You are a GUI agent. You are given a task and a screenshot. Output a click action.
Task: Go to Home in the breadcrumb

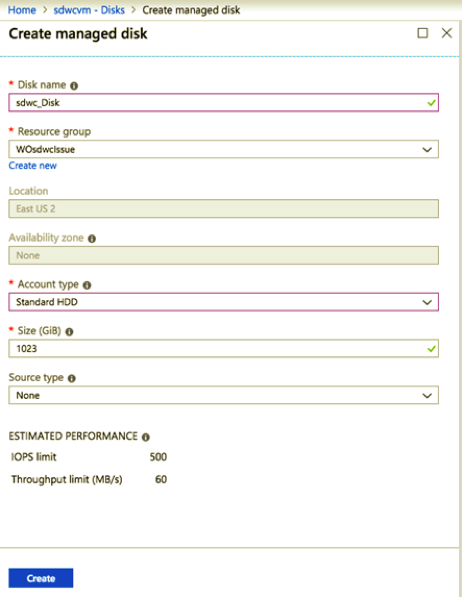point(22,10)
